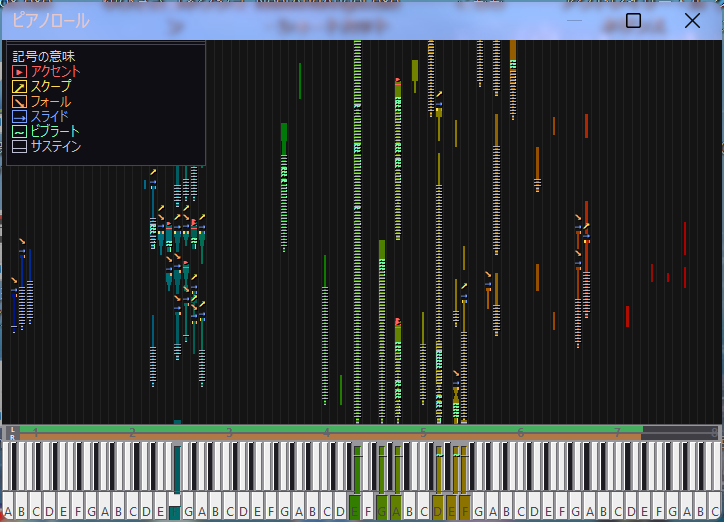Click the orange fall arrow legend icon
This screenshot has width=724, height=522.
pos(19,102)
